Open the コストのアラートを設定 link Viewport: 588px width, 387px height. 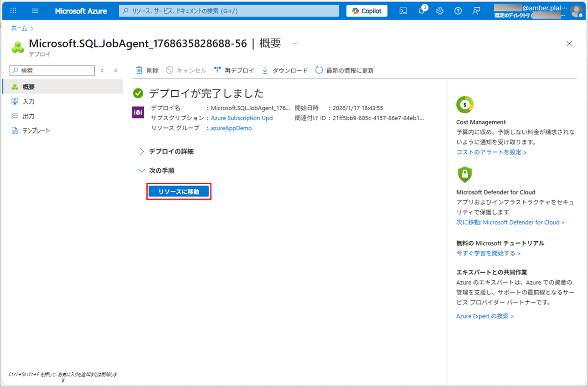pyautogui.click(x=491, y=152)
